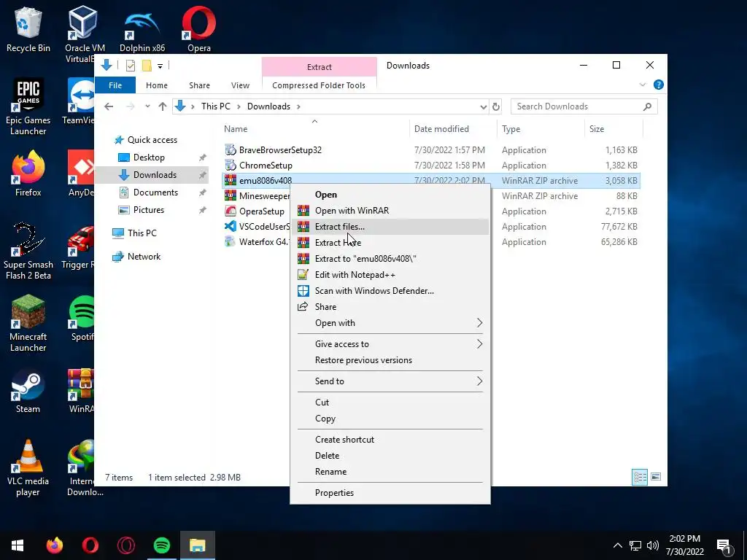Click the Properties quick access toolbar icon
This screenshot has width=747, height=560.
pyautogui.click(x=131, y=66)
